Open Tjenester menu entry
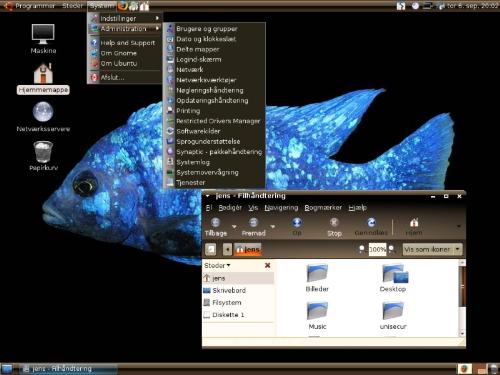The width and height of the screenshot is (500, 375). click(214, 182)
